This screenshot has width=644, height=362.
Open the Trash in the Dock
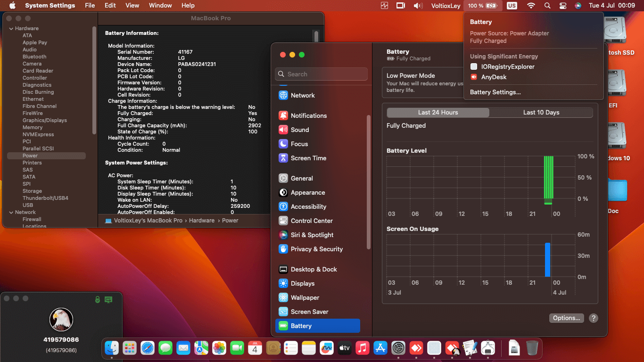[532, 348]
